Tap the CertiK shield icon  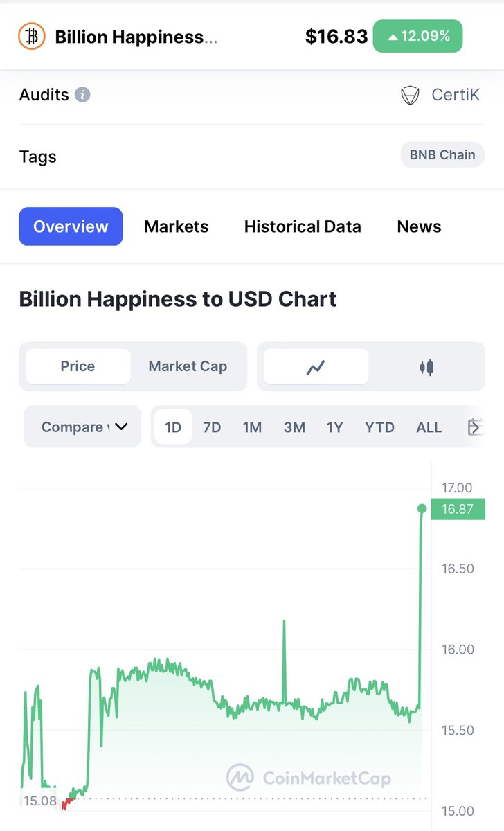click(411, 95)
